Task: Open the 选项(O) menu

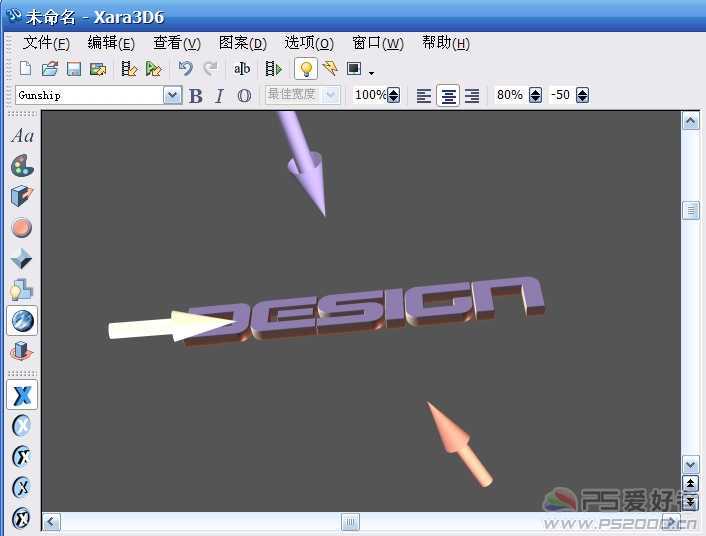Action: (x=309, y=43)
